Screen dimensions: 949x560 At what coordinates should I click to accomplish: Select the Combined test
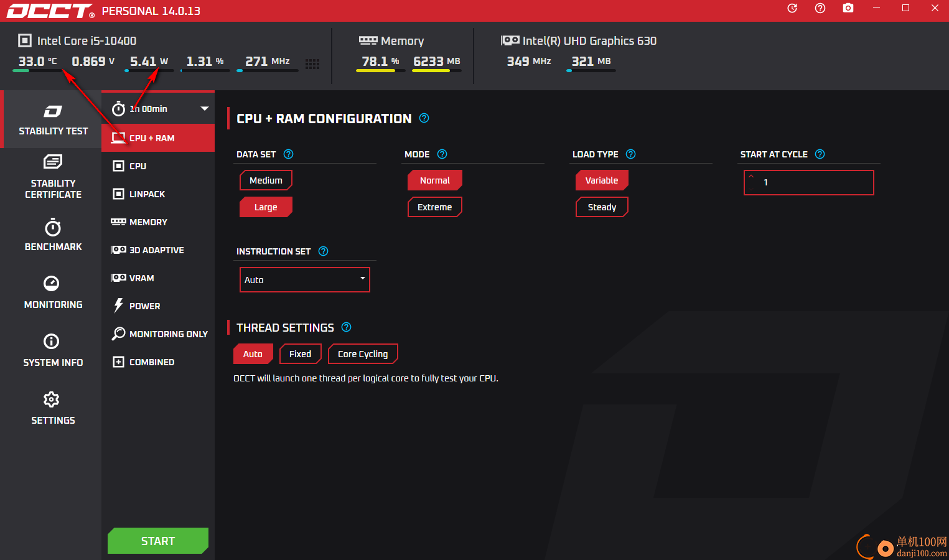click(158, 362)
